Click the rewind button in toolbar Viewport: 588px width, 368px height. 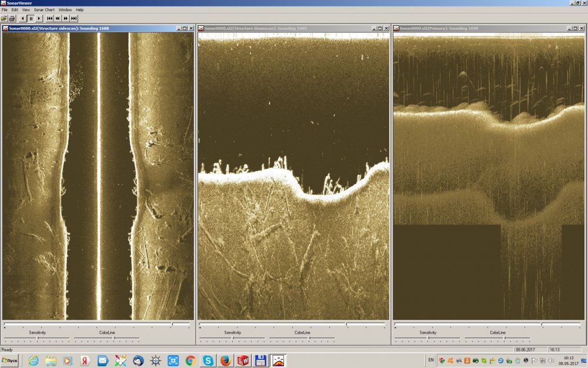point(58,18)
